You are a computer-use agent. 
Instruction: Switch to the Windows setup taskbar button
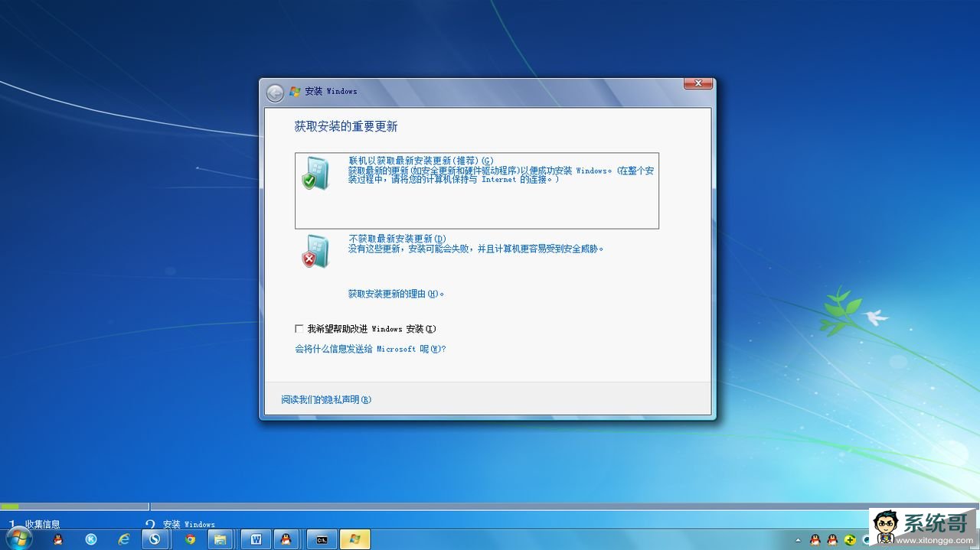(355, 539)
